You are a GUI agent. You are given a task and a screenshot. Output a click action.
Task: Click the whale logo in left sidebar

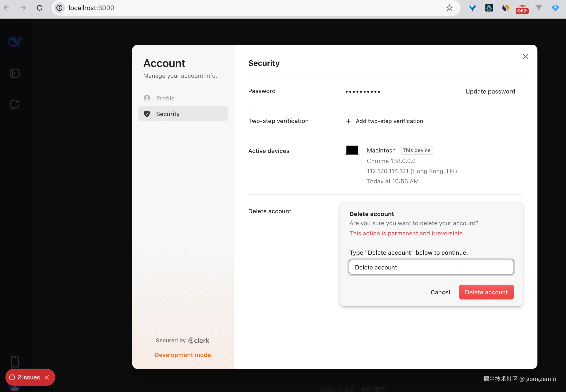coord(15,41)
